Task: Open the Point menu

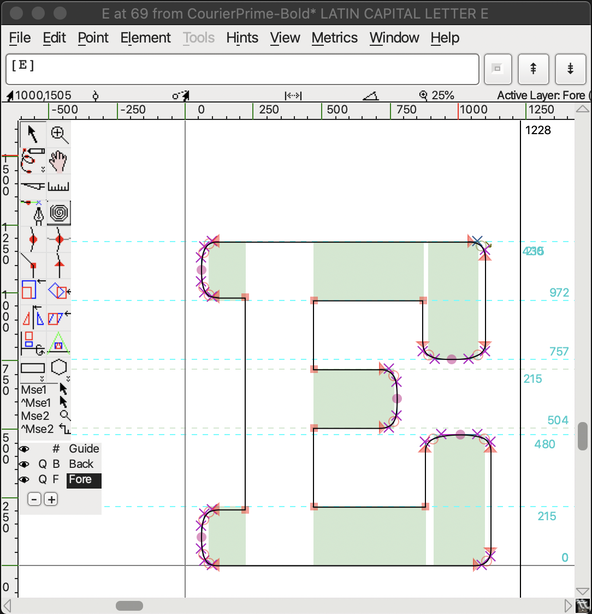Action: click(x=93, y=38)
